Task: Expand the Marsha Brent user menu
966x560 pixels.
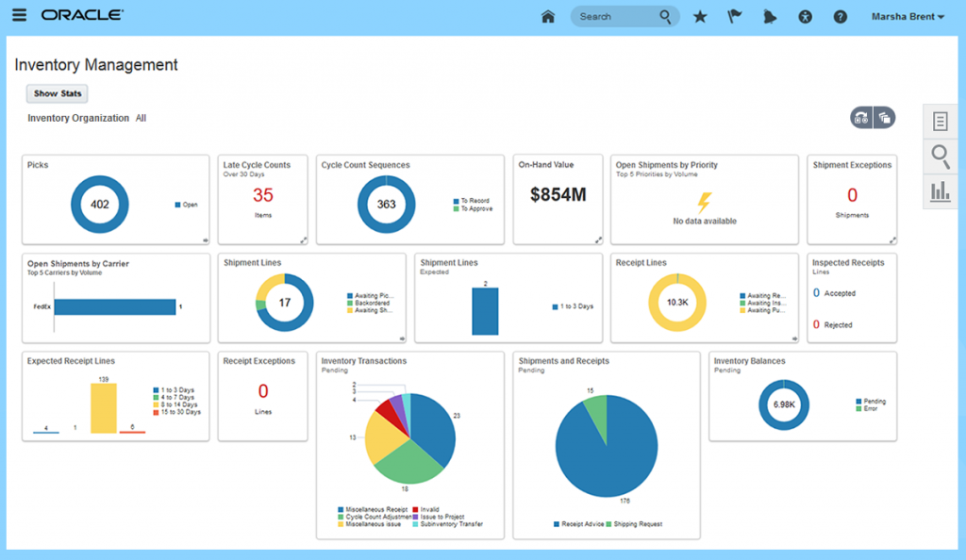Action: pos(907,16)
